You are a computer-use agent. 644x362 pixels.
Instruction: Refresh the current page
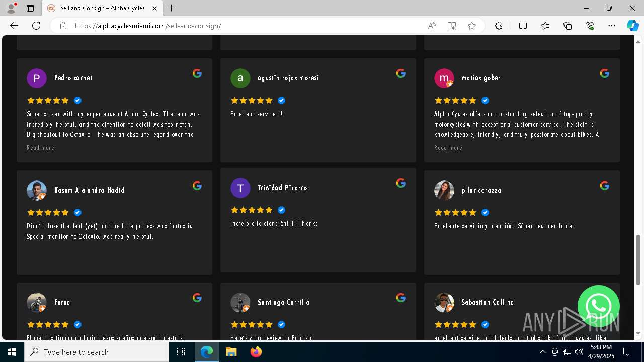pos(36,26)
